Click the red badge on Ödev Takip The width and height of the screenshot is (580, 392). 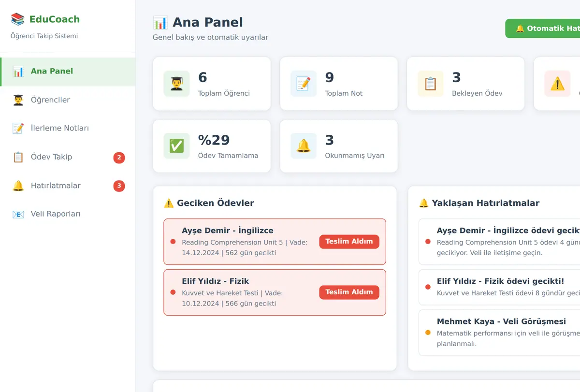[x=119, y=158]
